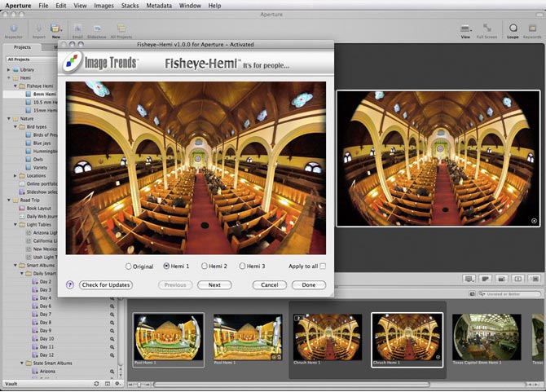Select the Original radio button
The height and width of the screenshot is (392, 546).
pos(129,266)
